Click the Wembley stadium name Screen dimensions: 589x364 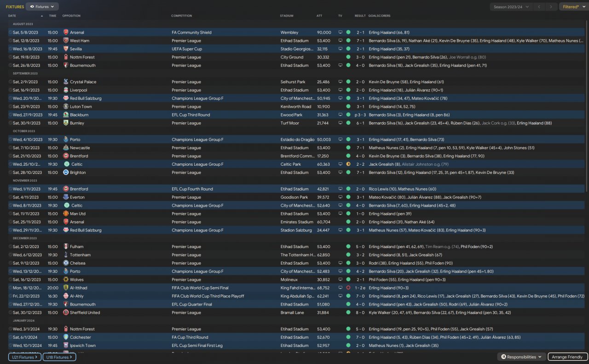289,33
